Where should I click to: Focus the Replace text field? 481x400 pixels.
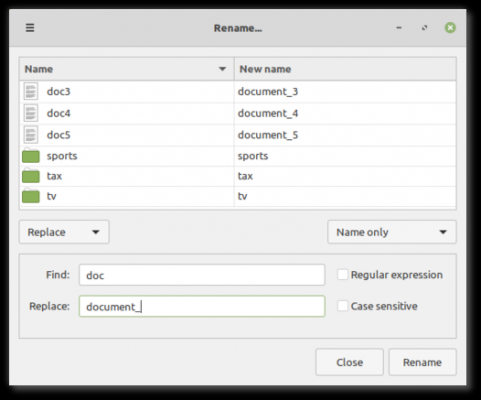click(x=202, y=306)
